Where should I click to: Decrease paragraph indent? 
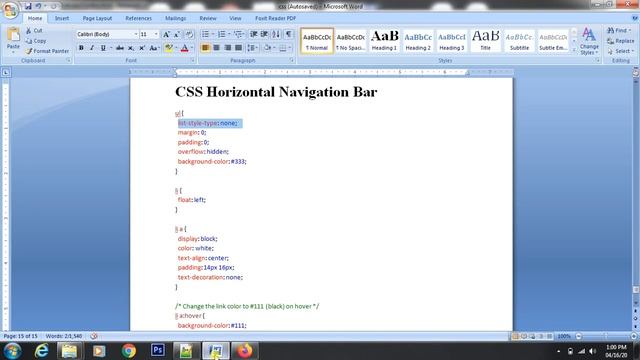pyautogui.click(x=253, y=34)
